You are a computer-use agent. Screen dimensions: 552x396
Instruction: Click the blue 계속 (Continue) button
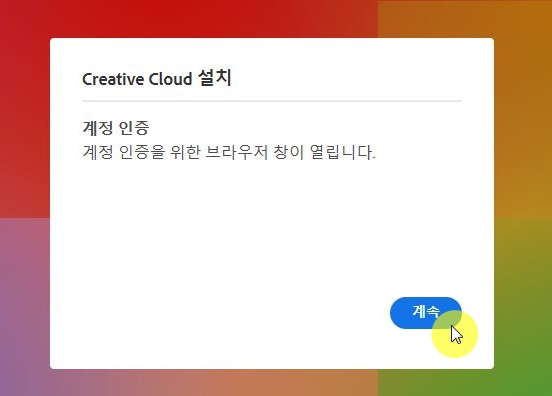pos(426,313)
